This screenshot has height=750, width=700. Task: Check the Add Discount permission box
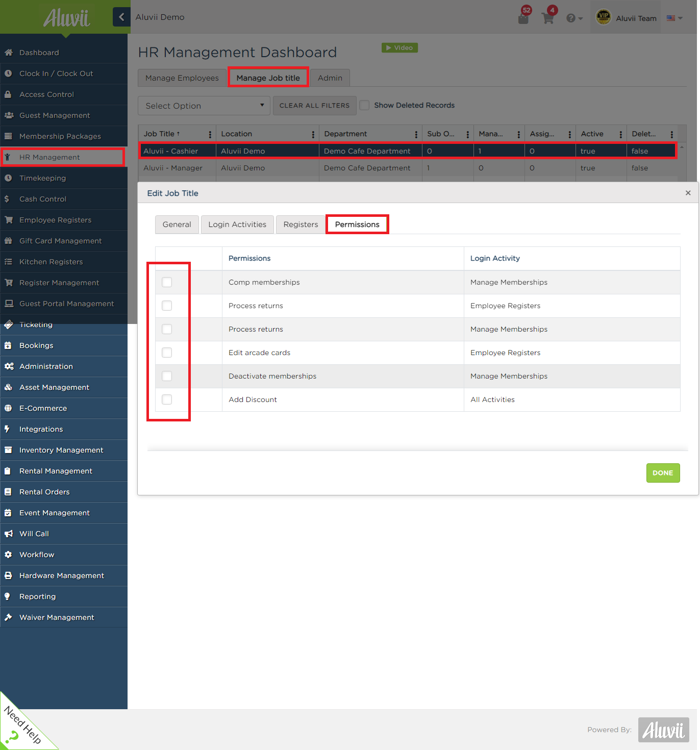(167, 399)
